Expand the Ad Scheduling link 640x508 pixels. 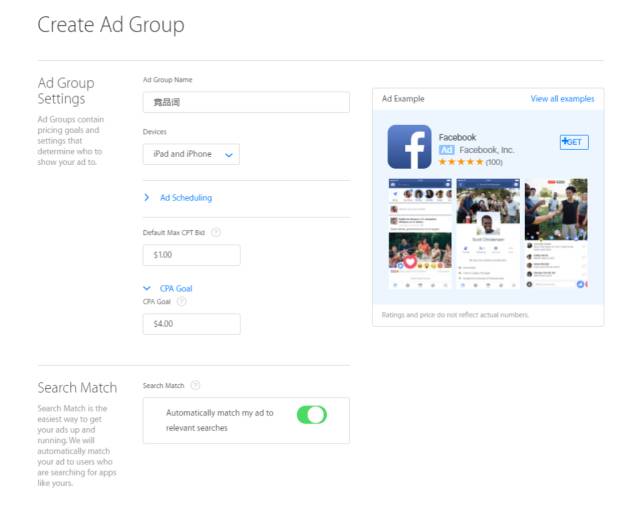[x=186, y=198]
